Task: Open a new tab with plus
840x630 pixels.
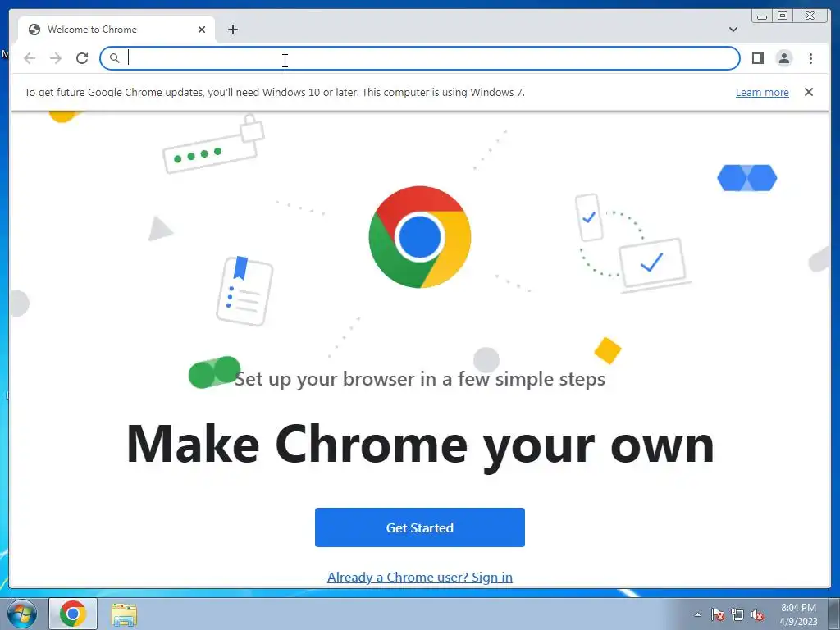Action: (232, 30)
